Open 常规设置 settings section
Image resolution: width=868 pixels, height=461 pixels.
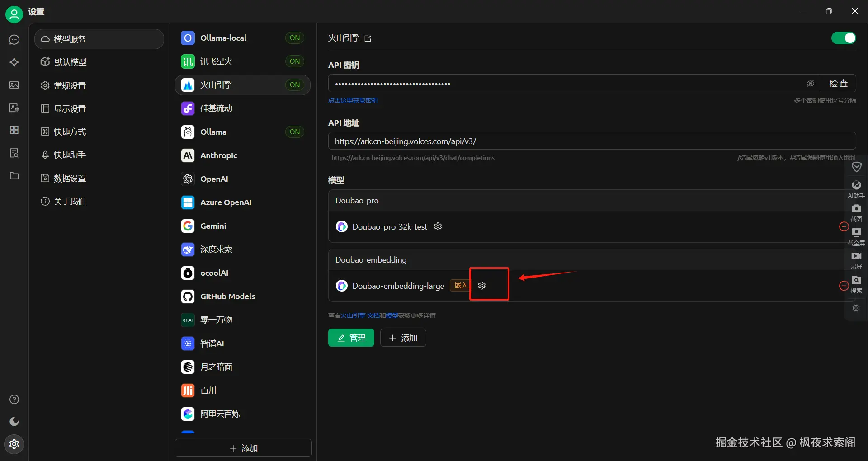coord(99,85)
